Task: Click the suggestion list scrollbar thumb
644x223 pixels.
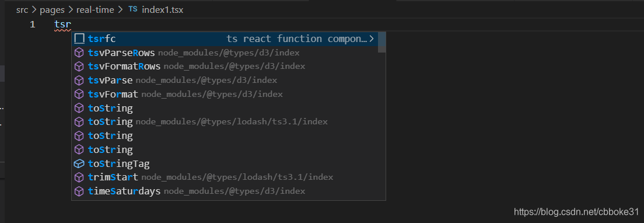Action: click(381, 43)
